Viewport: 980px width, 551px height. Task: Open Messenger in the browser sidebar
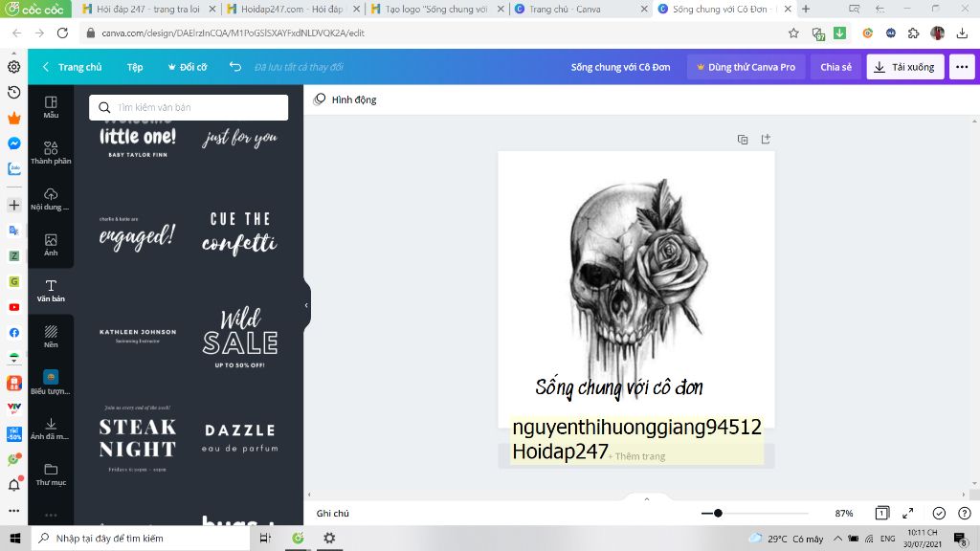[13, 143]
